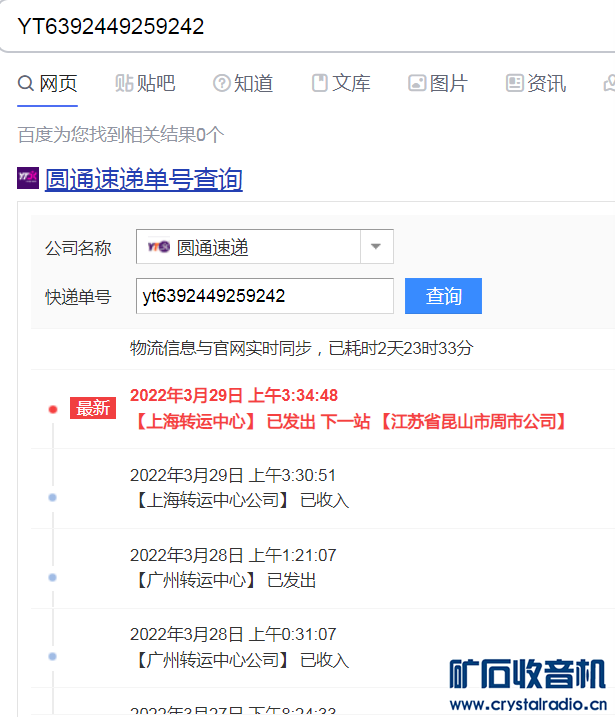Click the question mark icon of 知道
The width and height of the screenshot is (615, 717).
222,84
